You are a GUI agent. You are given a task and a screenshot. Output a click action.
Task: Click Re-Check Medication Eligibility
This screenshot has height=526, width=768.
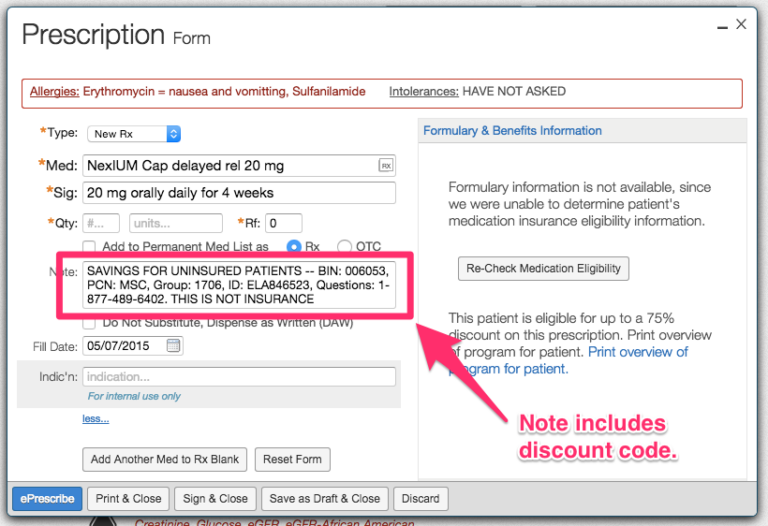pyautogui.click(x=544, y=268)
